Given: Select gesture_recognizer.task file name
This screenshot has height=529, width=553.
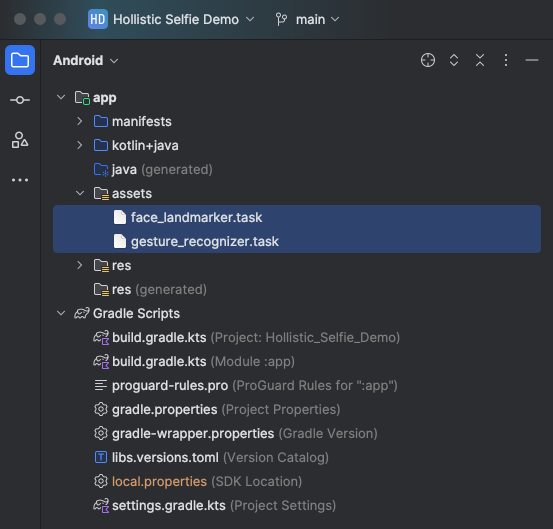Looking at the screenshot, I should click(205, 242).
